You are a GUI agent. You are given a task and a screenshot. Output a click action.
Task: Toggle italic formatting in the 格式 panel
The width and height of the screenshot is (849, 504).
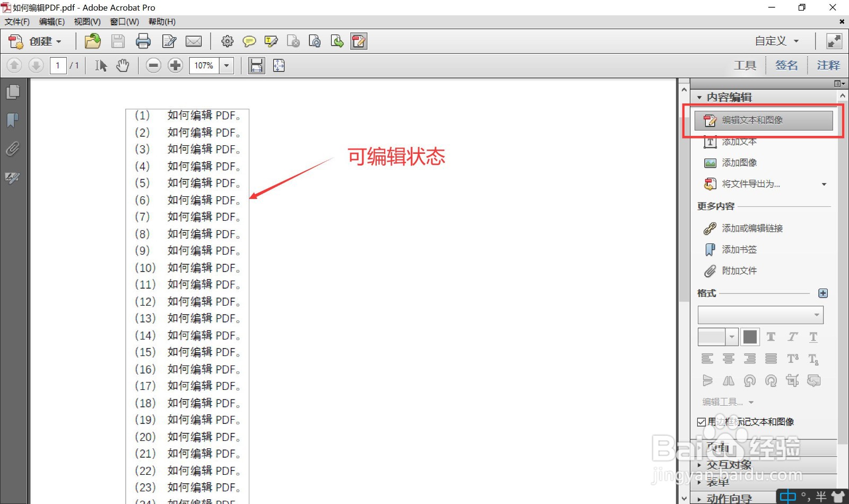pyautogui.click(x=792, y=337)
